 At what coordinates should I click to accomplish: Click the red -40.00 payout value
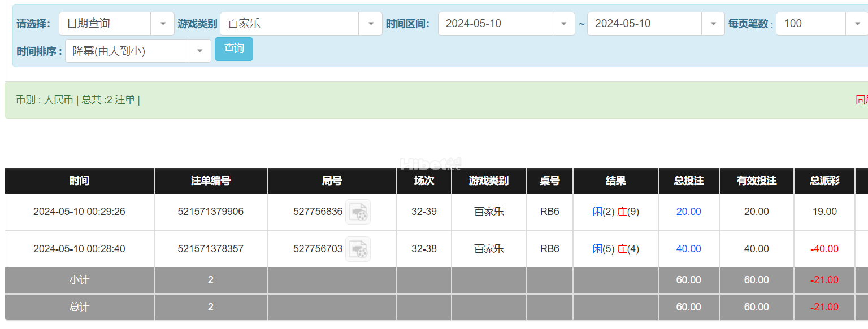tap(824, 249)
